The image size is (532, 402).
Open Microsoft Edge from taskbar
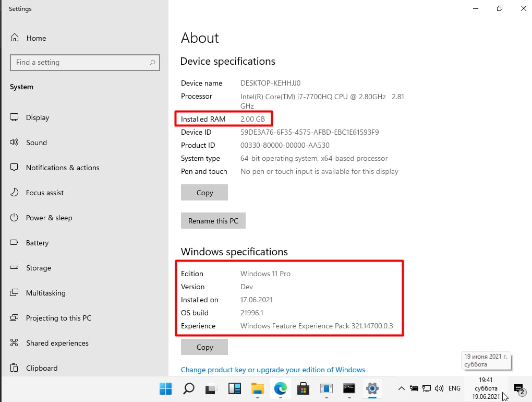click(280, 389)
